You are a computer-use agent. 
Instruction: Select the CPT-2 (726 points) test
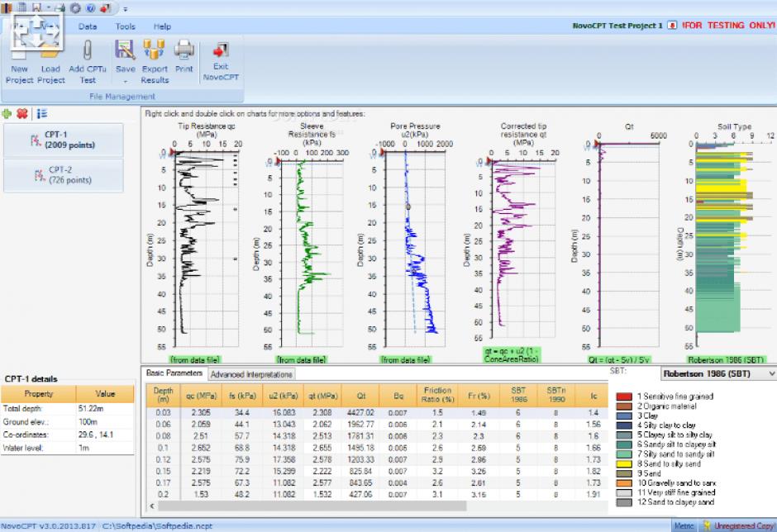coord(63,174)
